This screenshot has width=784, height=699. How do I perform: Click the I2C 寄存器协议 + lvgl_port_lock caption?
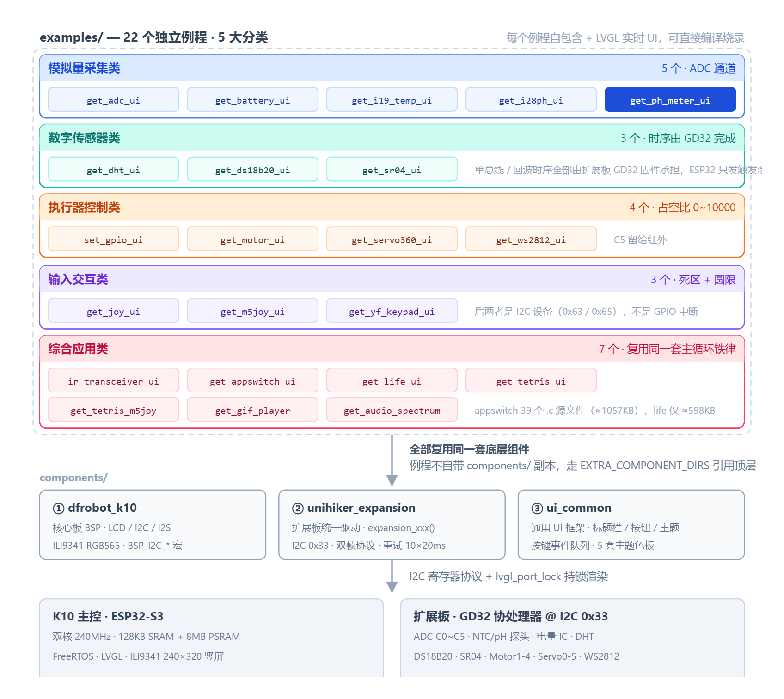click(508, 576)
